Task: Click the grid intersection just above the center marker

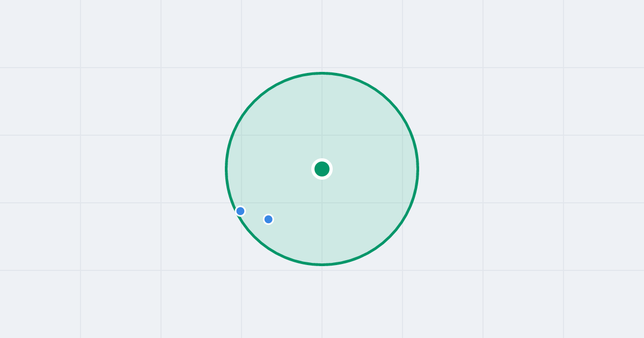Action: [x=322, y=135]
